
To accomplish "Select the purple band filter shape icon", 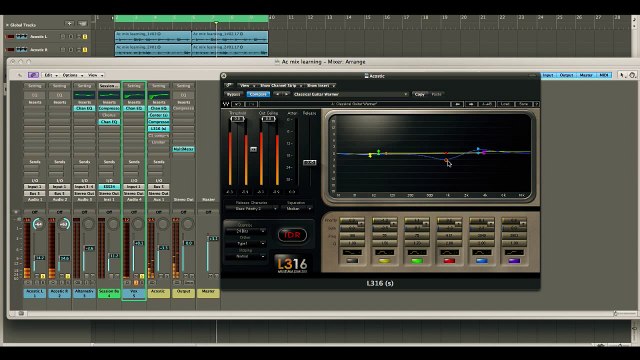I will (514, 252).
